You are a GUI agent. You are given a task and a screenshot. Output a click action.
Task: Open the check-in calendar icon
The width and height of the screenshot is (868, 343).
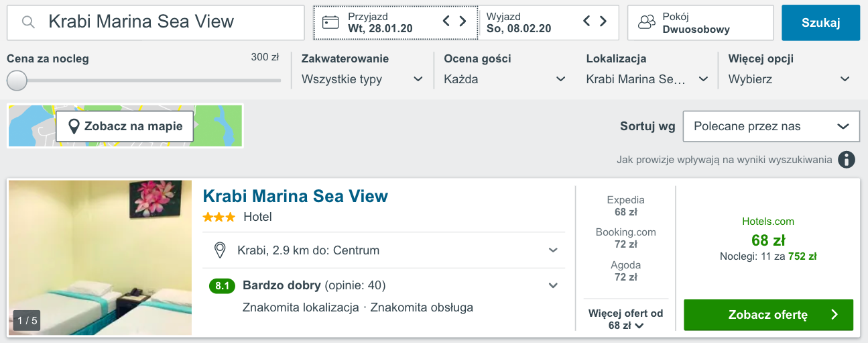[x=330, y=22]
